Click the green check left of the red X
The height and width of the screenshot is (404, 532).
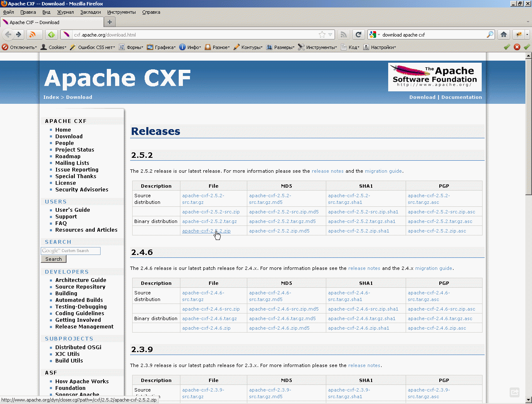point(507,47)
